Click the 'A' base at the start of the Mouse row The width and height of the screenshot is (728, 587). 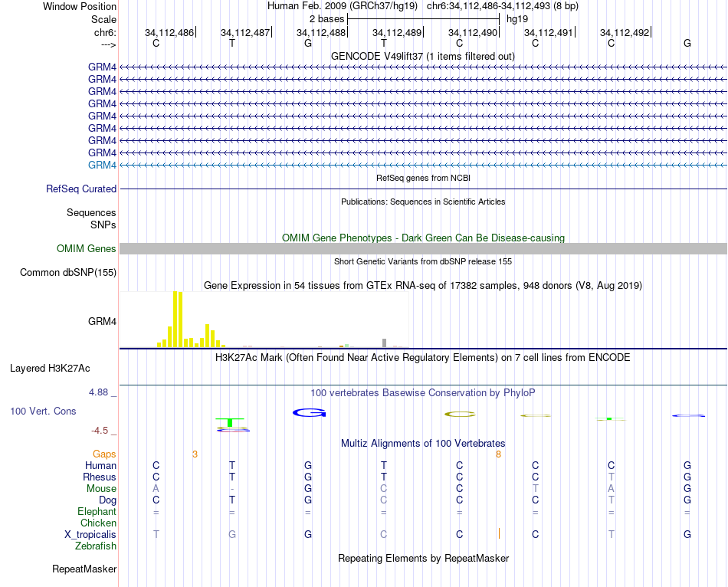coord(156,489)
